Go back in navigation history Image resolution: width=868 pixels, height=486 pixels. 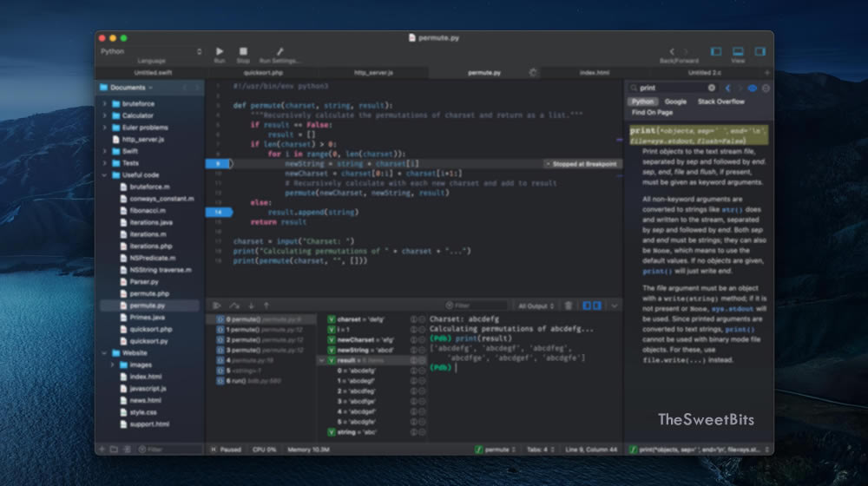click(672, 51)
